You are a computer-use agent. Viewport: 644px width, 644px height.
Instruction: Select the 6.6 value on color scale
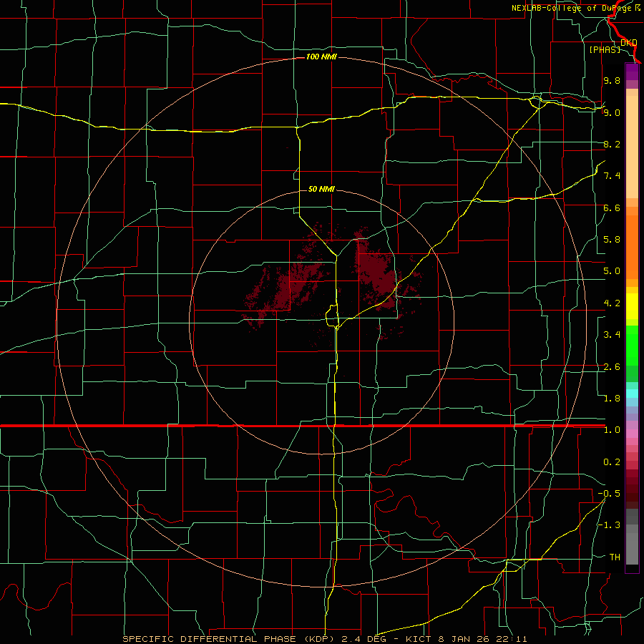coord(612,208)
